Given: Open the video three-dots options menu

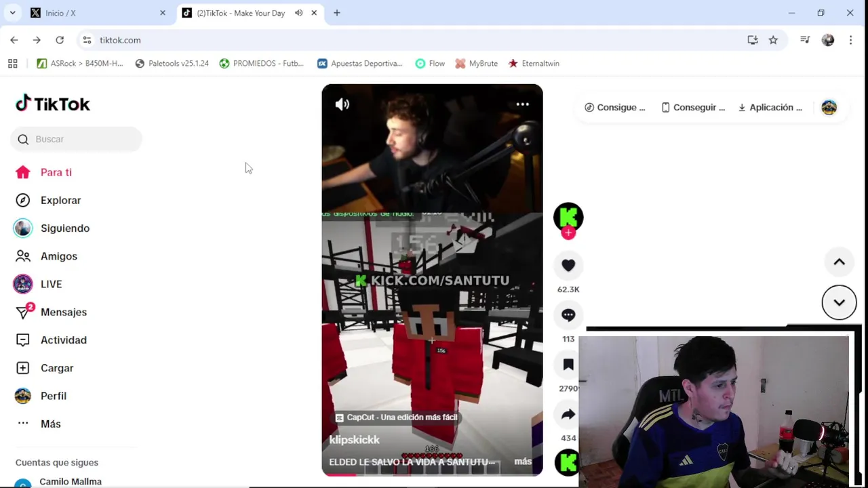Looking at the screenshot, I should point(522,104).
